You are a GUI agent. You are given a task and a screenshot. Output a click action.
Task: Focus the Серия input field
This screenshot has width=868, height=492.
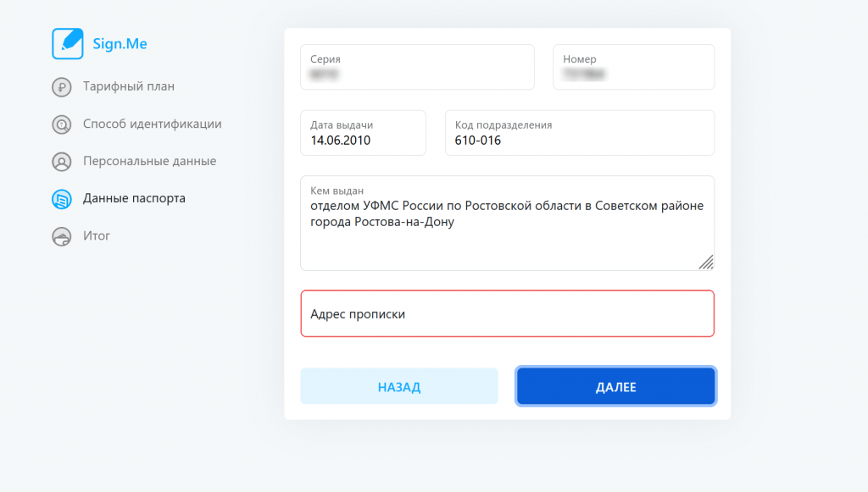click(417, 67)
